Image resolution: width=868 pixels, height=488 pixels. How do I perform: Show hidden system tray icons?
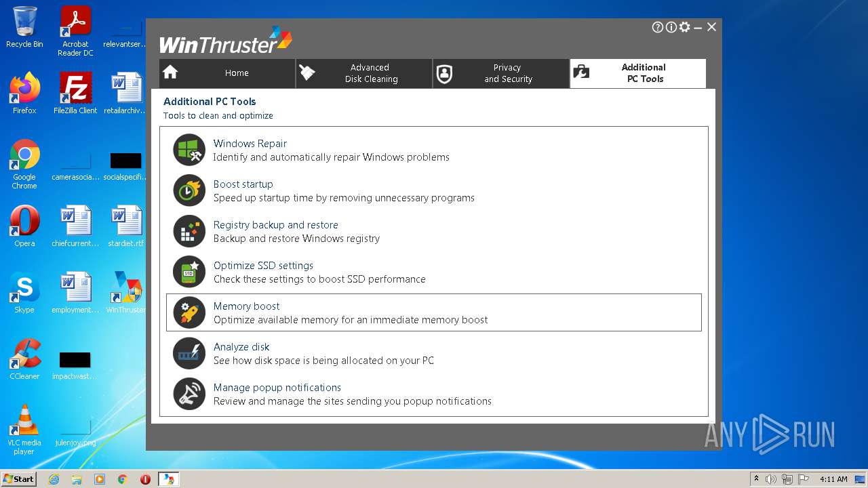[756, 479]
